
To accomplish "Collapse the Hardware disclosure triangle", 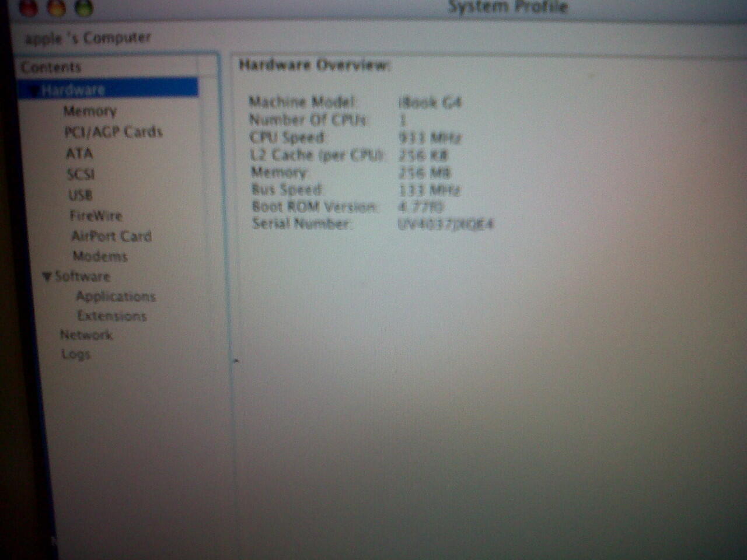I will pyautogui.click(x=34, y=90).
